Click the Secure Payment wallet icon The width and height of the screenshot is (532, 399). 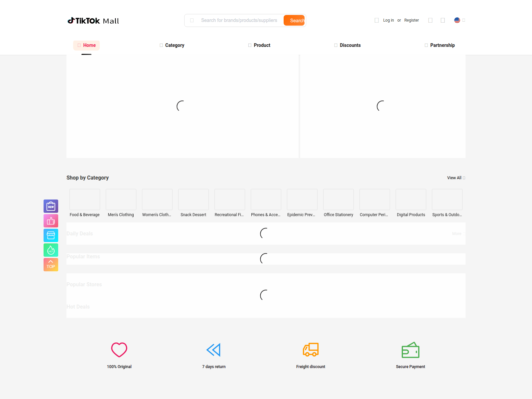pos(410,350)
